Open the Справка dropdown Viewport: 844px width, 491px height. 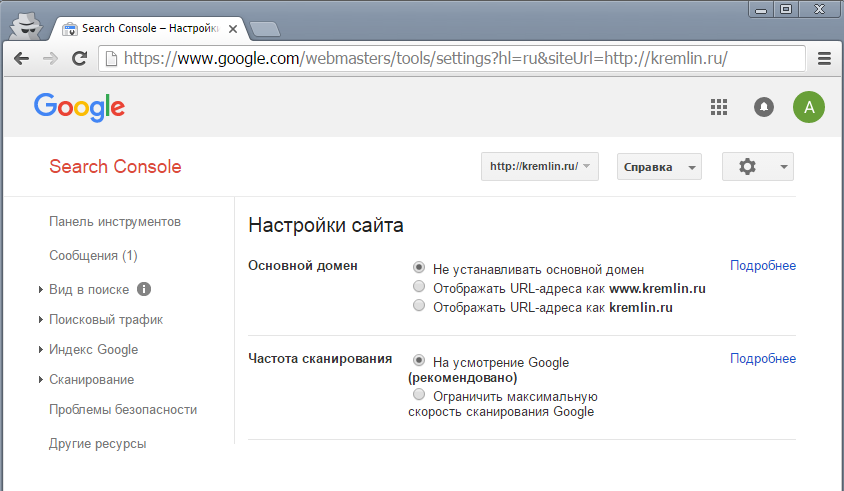click(x=659, y=167)
